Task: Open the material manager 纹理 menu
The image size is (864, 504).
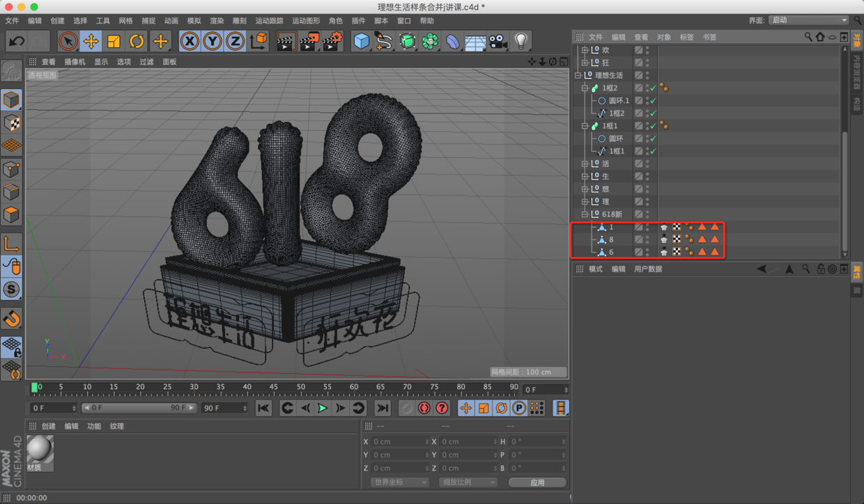Action: [x=116, y=426]
